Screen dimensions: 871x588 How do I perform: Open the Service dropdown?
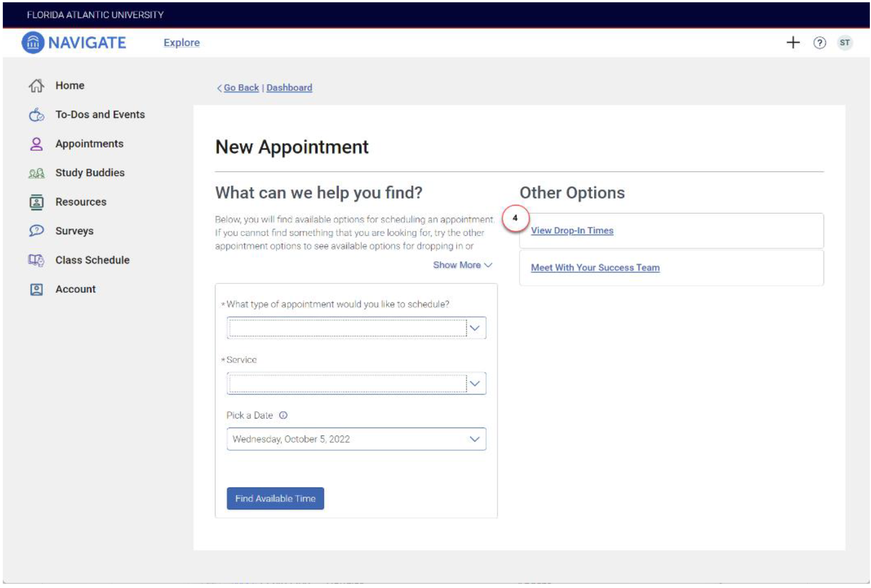pyautogui.click(x=356, y=384)
